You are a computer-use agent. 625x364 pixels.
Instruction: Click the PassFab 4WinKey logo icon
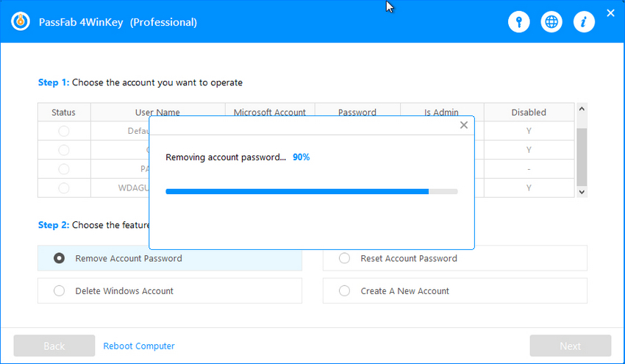tap(20, 22)
